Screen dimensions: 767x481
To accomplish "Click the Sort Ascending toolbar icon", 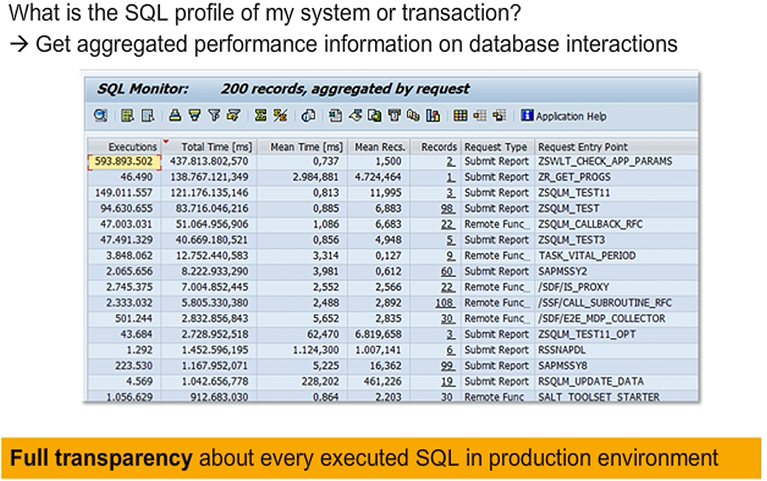I will pyautogui.click(x=175, y=116).
